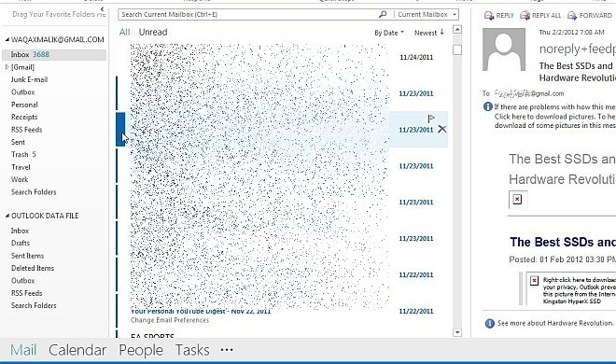Open Gmail account RSS Feeds folder
This screenshot has width=616, height=364.
[x=26, y=130]
